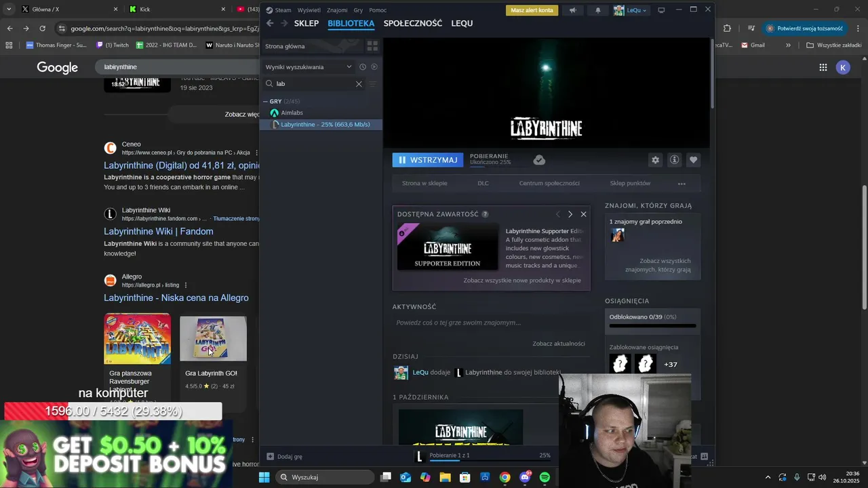
Task: Open the Znajomi menu
Action: point(337,10)
